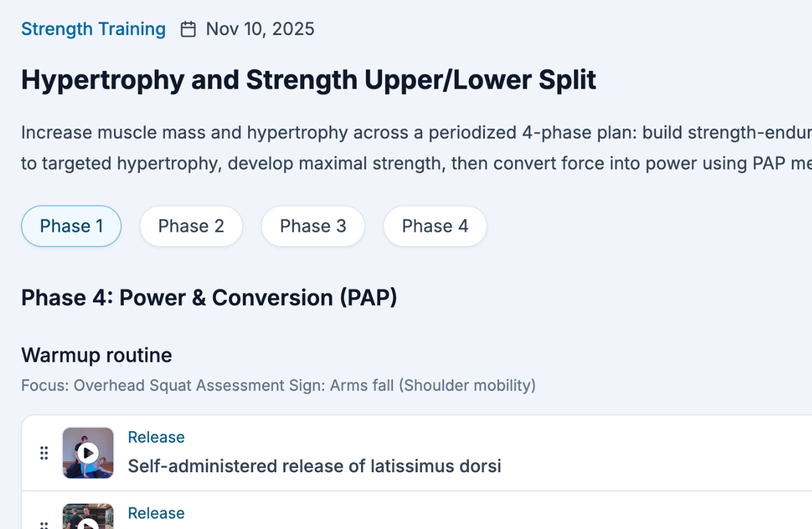The height and width of the screenshot is (529, 812).
Task: Grab the drag handle for latissimus dorsi row
Action: 44,453
